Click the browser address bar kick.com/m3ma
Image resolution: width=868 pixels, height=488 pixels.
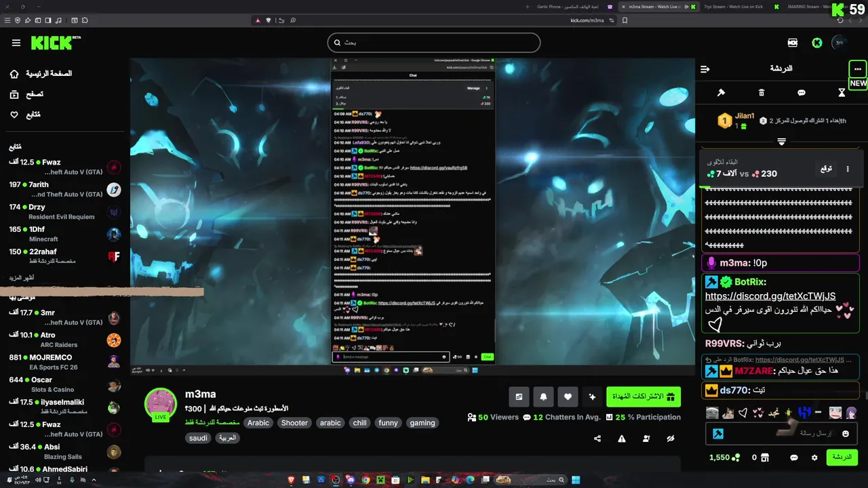pyautogui.click(x=587, y=20)
